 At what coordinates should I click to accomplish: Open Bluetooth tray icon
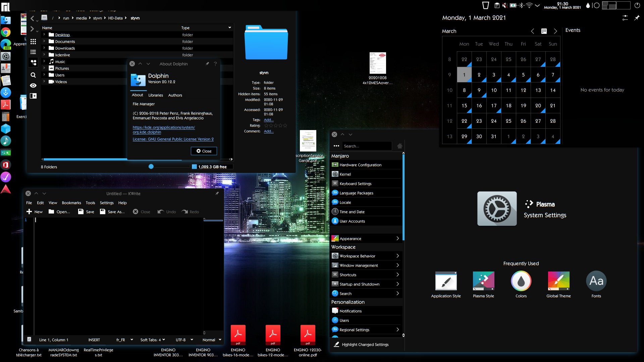coord(521,5)
